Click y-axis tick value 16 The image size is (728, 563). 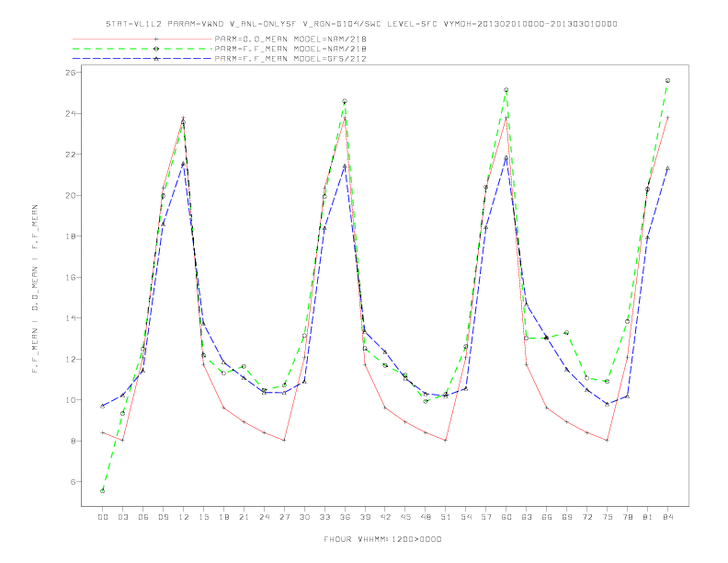tap(71, 277)
